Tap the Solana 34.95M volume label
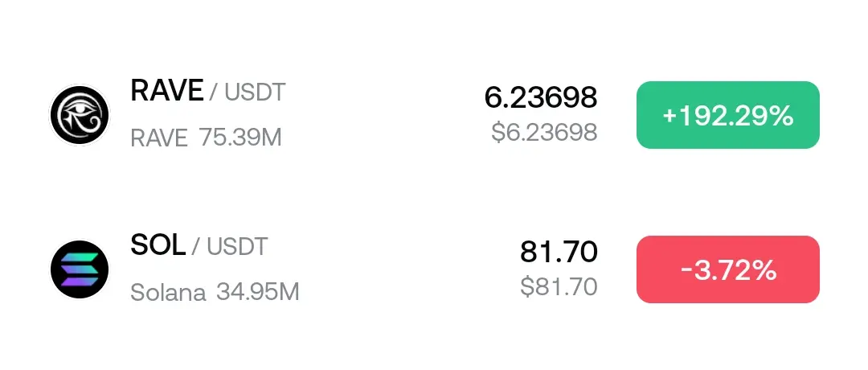 [x=215, y=292]
